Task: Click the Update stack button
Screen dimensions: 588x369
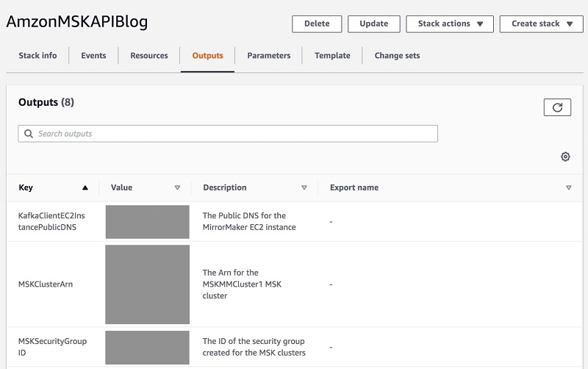Action: tap(373, 24)
